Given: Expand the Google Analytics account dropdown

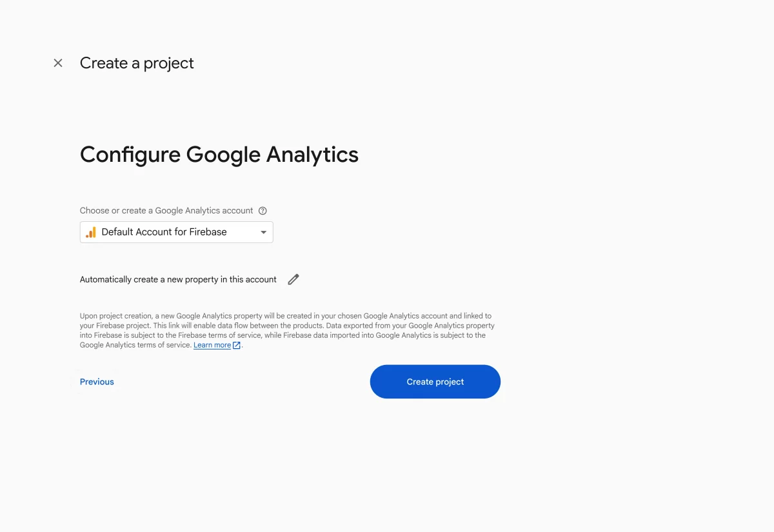Looking at the screenshot, I should pos(263,232).
